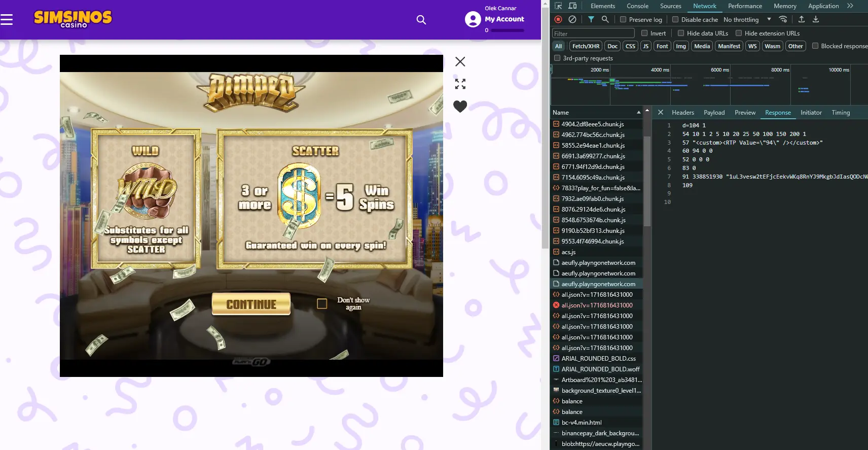Switch to the Console tab

(x=637, y=6)
